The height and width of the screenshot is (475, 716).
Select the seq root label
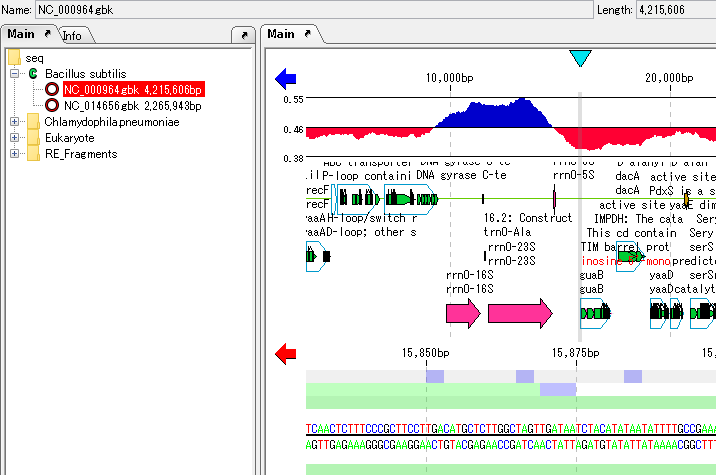(x=34, y=58)
